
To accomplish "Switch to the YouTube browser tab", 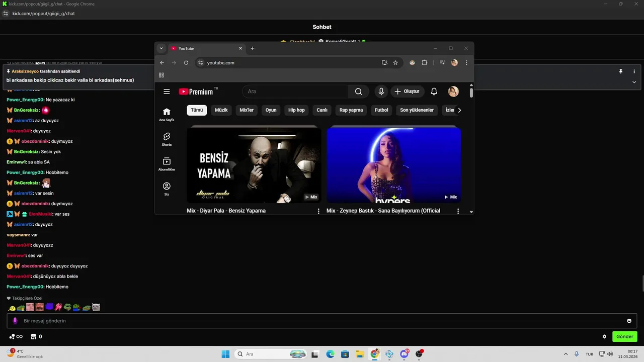I will pyautogui.click(x=206, y=48).
